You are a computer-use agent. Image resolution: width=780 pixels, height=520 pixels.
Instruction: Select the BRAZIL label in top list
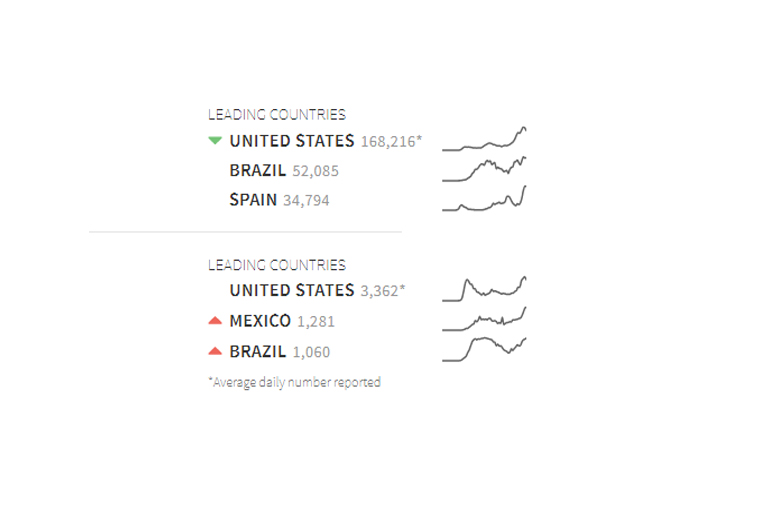[258, 171]
